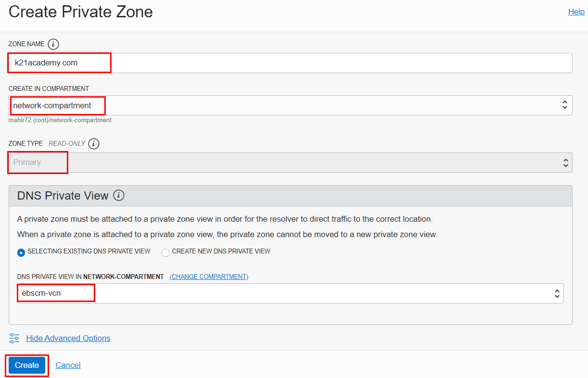Open the network-compartment selector field

click(x=288, y=105)
